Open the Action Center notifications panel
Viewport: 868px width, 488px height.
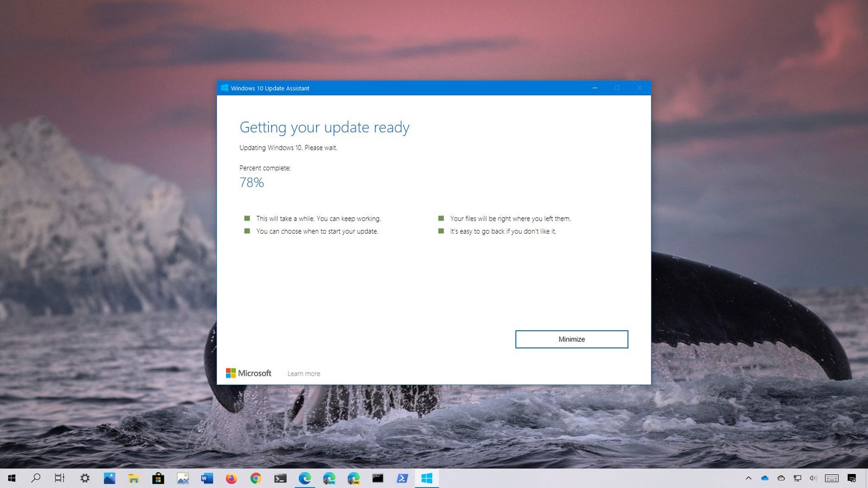point(852,478)
